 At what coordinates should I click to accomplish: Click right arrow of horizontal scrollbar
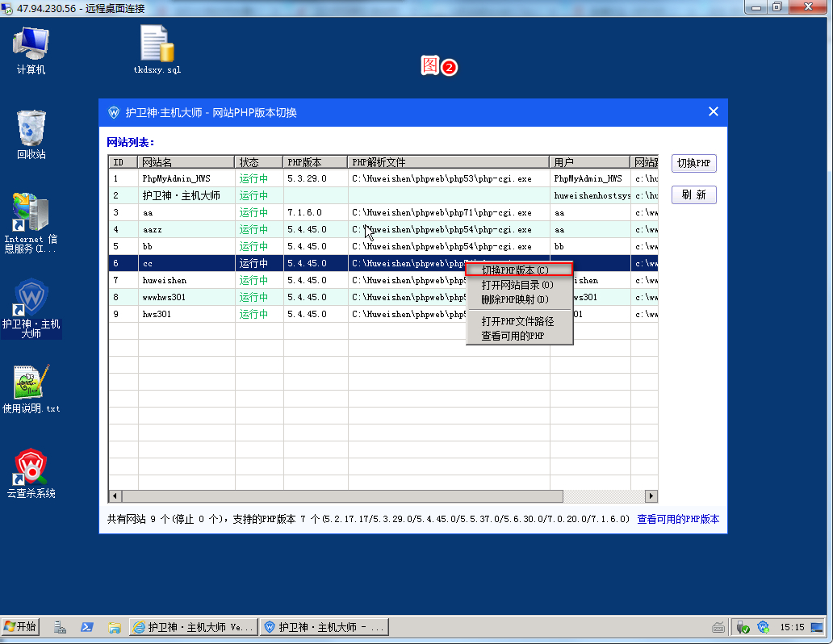tap(651, 496)
